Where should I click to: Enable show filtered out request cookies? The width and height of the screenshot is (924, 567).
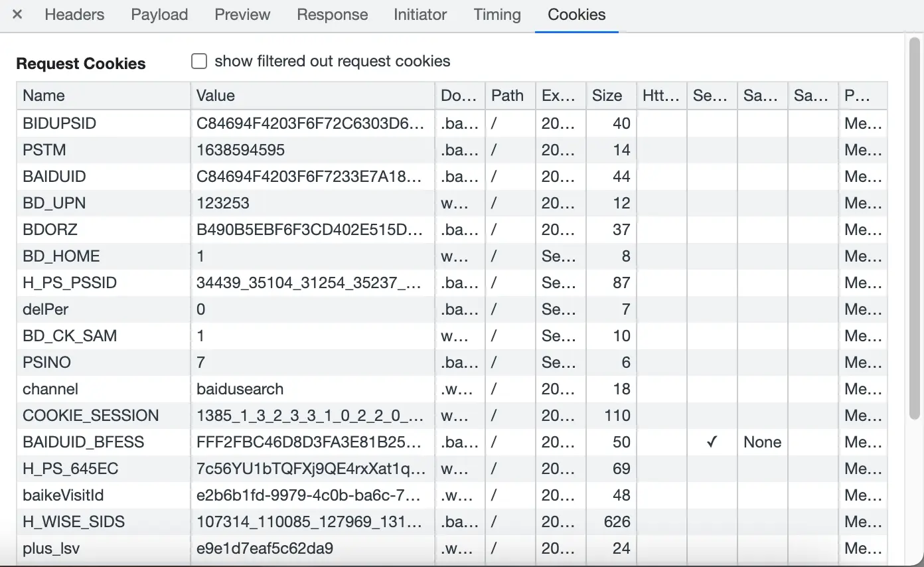pyautogui.click(x=199, y=61)
